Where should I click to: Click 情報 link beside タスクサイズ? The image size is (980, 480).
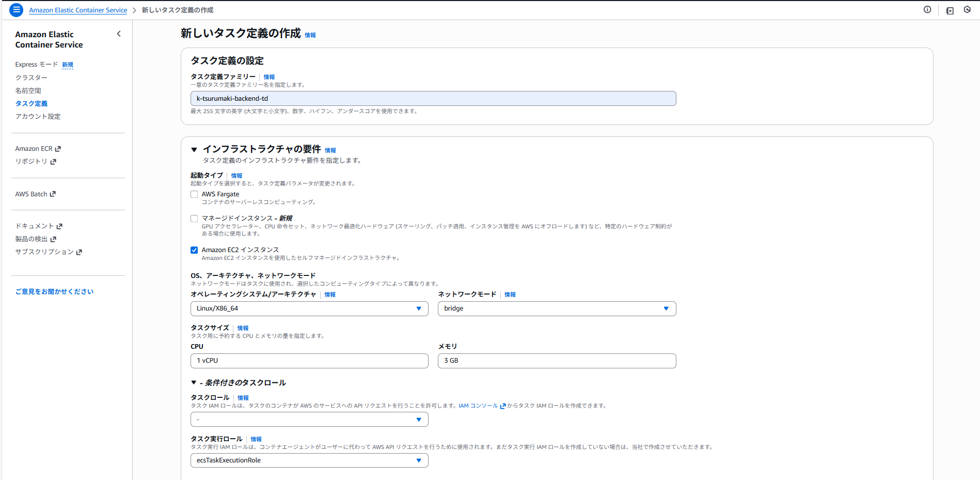243,328
